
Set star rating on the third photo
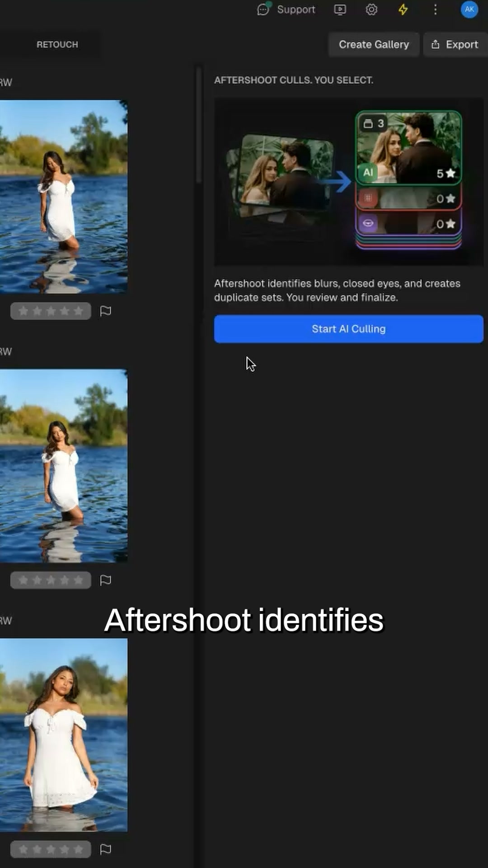[51, 849]
